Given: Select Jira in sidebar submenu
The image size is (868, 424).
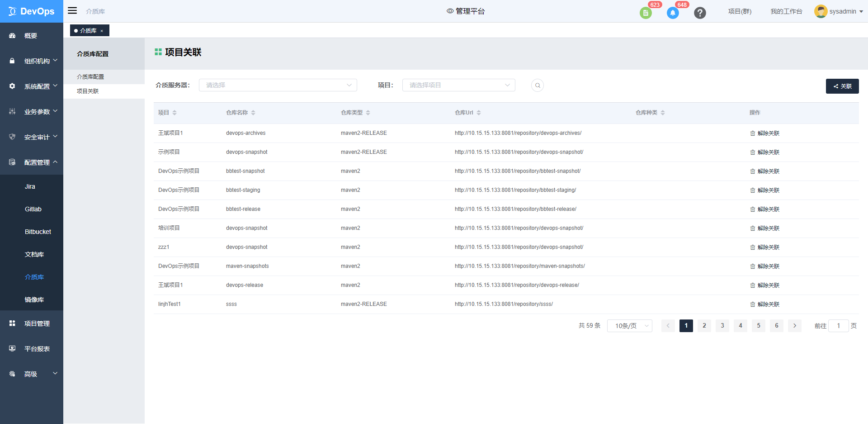Looking at the screenshot, I should (x=32, y=186).
